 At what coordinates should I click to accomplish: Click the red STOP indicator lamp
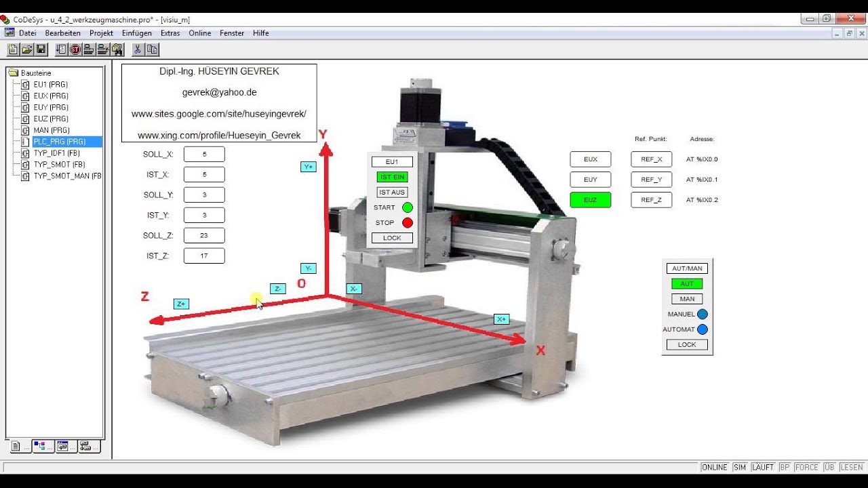click(x=408, y=222)
